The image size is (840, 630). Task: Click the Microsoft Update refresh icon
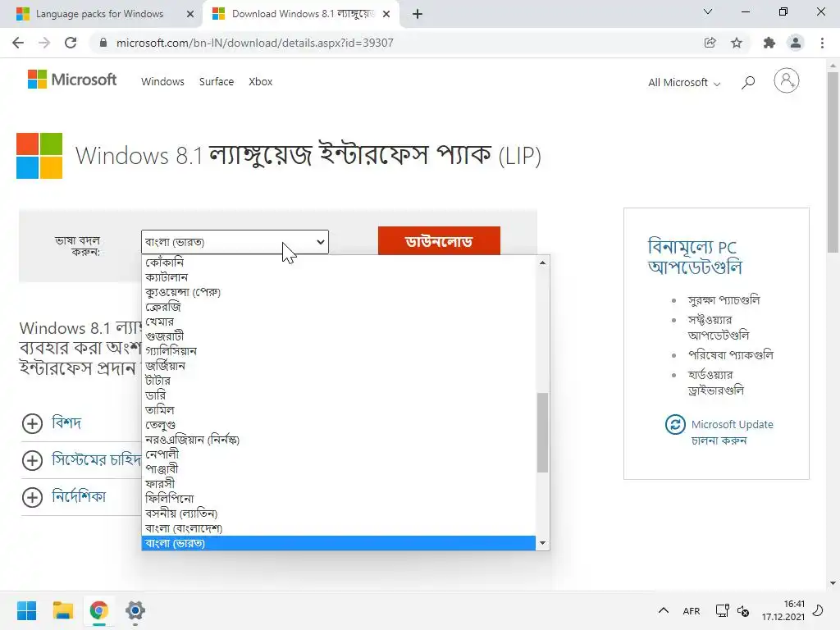(675, 424)
